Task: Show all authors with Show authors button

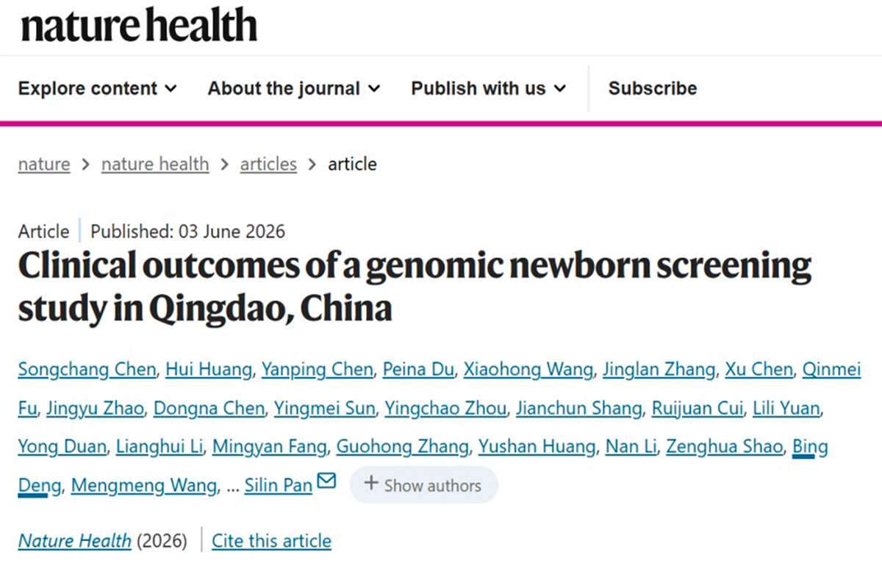Action: pyautogui.click(x=423, y=485)
